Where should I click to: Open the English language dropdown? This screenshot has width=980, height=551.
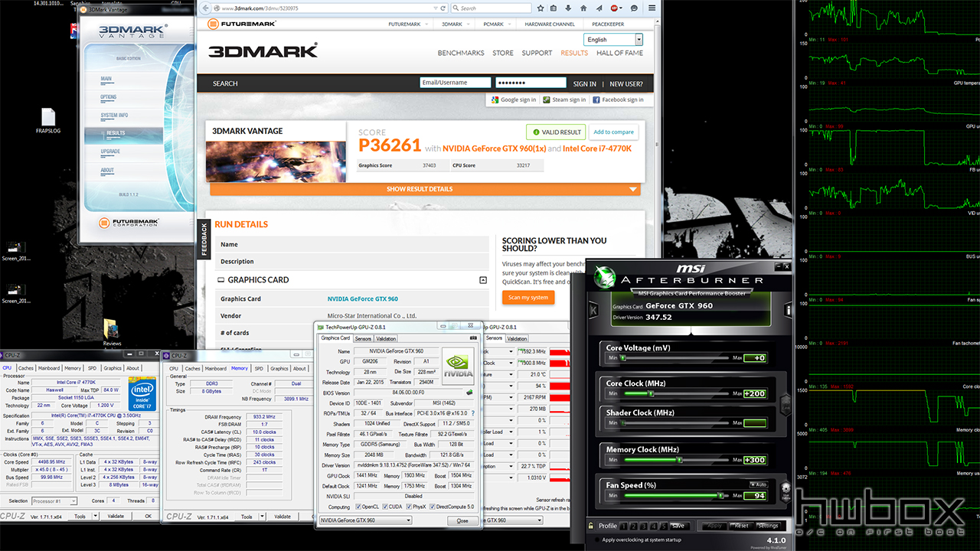(613, 40)
